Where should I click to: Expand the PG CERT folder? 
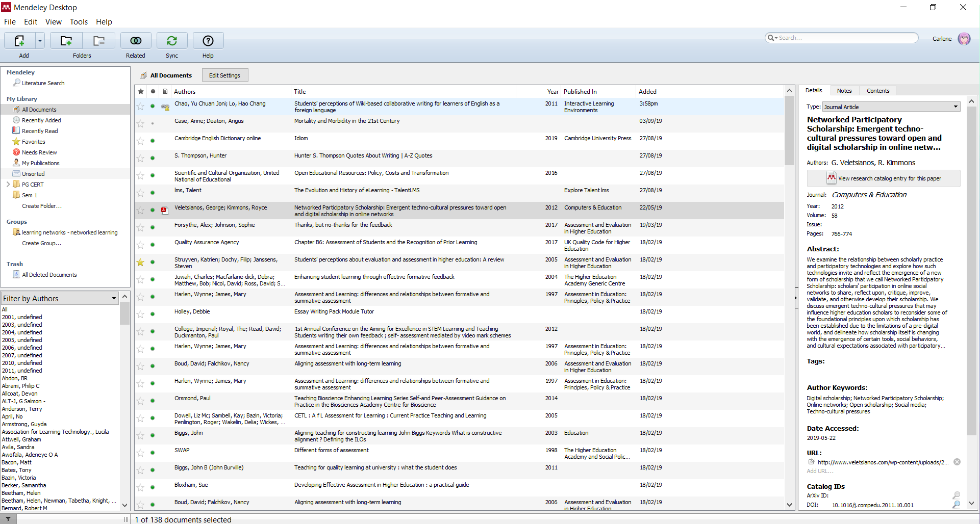[8, 184]
